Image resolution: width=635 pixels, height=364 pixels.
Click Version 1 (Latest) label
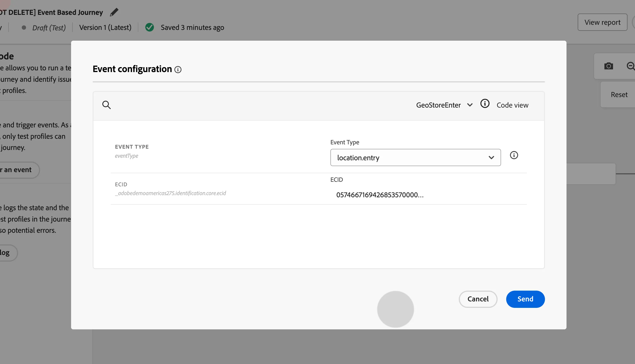click(x=105, y=27)
